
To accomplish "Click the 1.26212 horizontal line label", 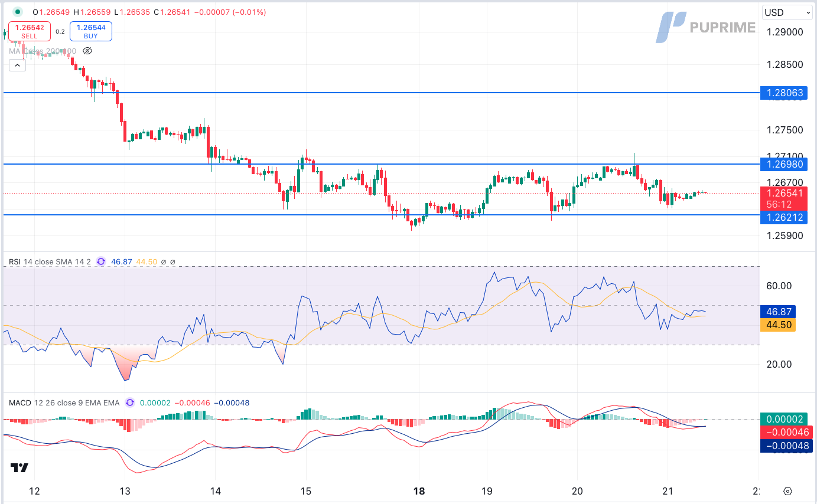I will [x=784, y=217].
